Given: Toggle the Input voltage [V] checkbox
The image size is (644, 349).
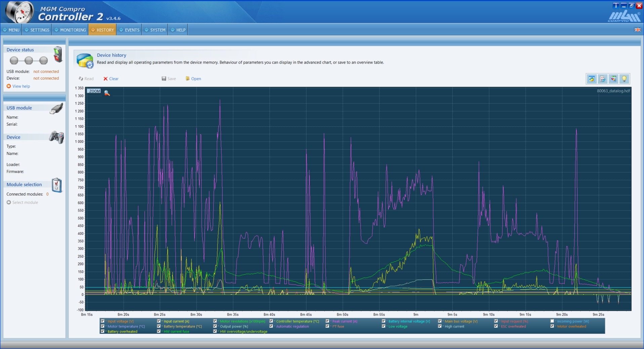Looking at the screenshot, I should tap(103, 321).
